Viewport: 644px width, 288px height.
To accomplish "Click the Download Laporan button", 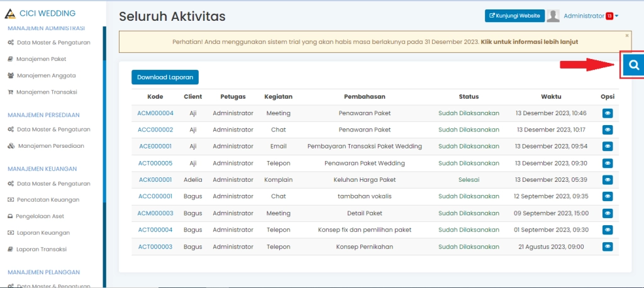I will (165, 77).
